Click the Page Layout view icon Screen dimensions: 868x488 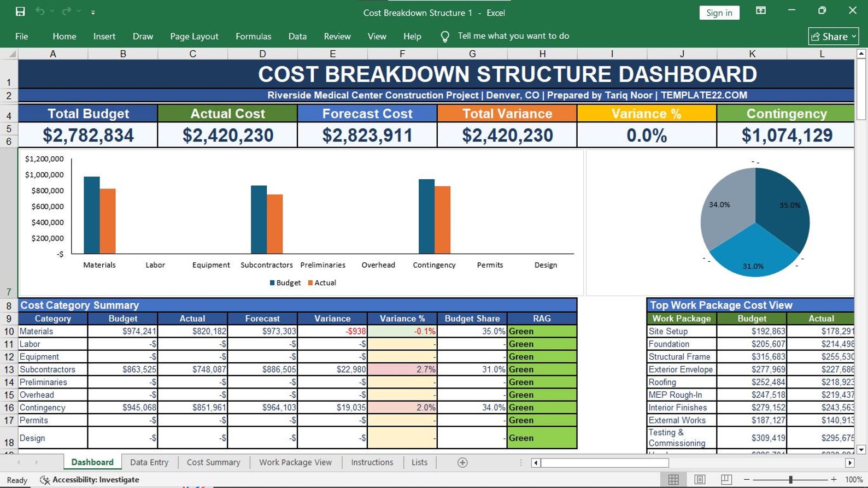pyautogui.click(x=700, y=479)
